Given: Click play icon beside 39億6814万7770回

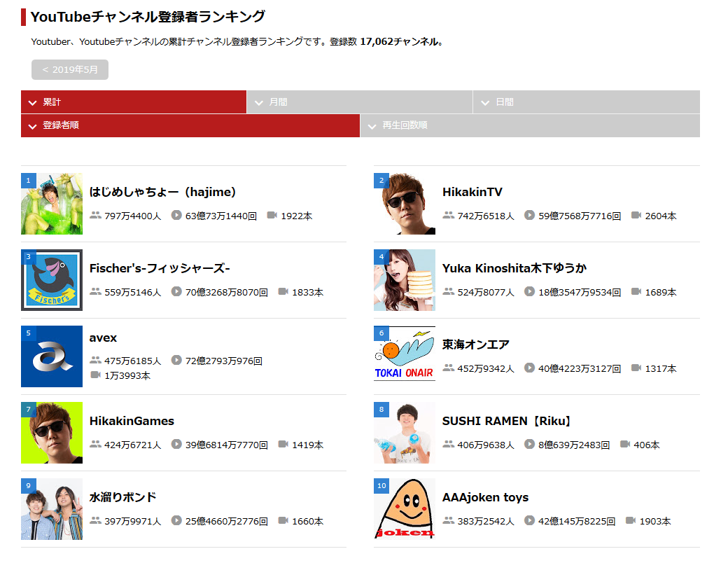Looking at the screenshot, I should pos(176,444).
